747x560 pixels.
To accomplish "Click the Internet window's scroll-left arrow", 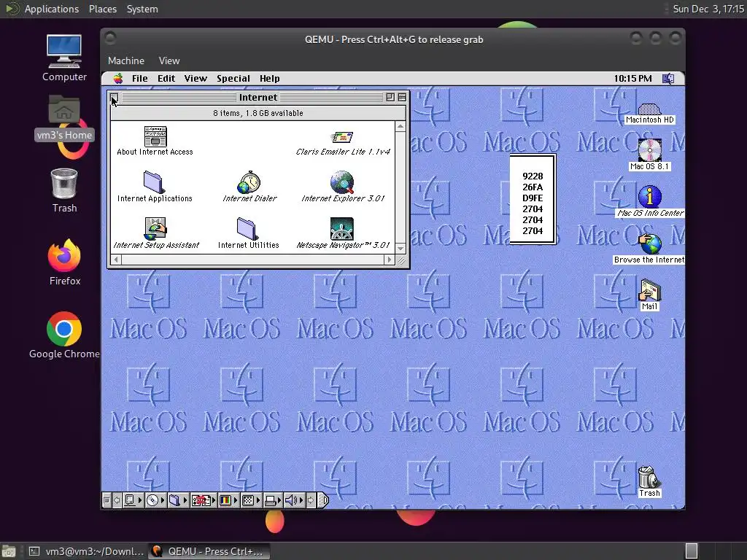I will (116, 260).
